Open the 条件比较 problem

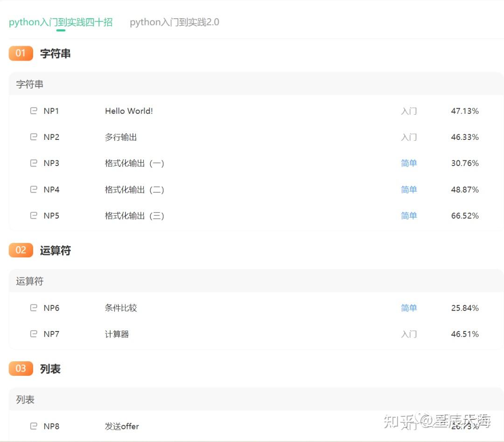click(121, 308)
